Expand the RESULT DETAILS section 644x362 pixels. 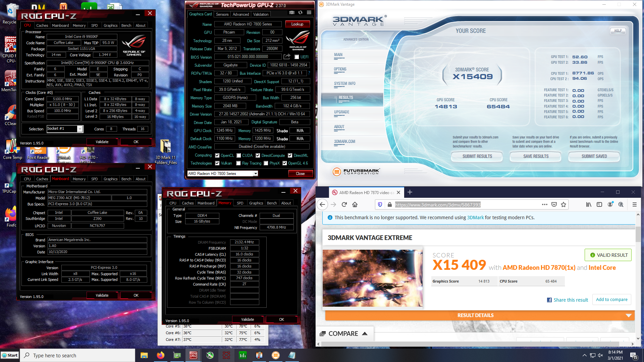point(480,315)
